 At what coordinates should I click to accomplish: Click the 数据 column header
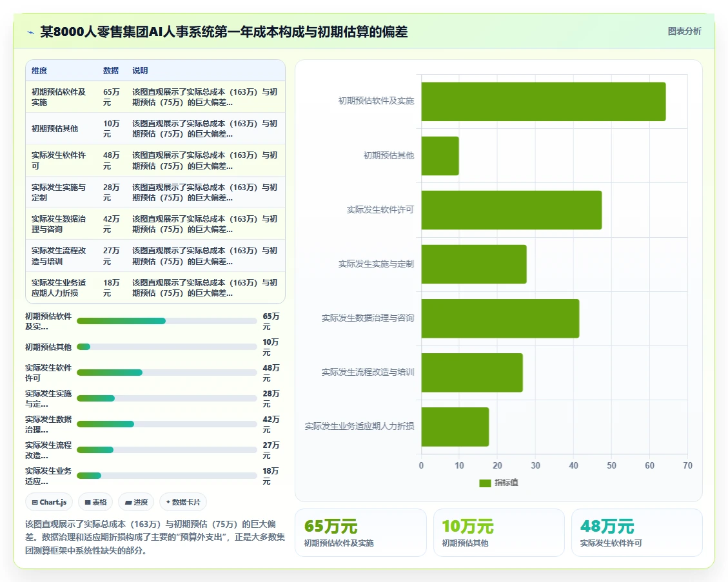tap(111, 70)
